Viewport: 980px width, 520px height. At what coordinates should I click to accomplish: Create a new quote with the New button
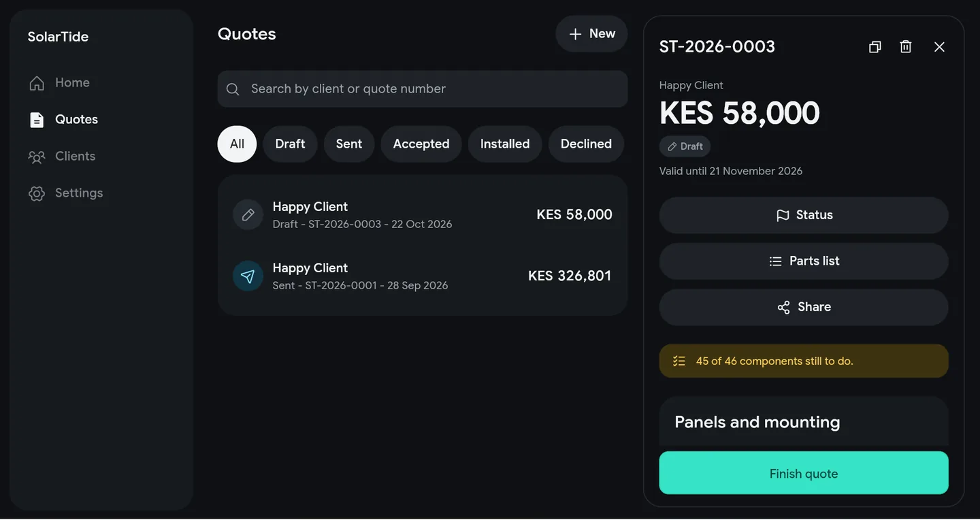coord(591,34)
